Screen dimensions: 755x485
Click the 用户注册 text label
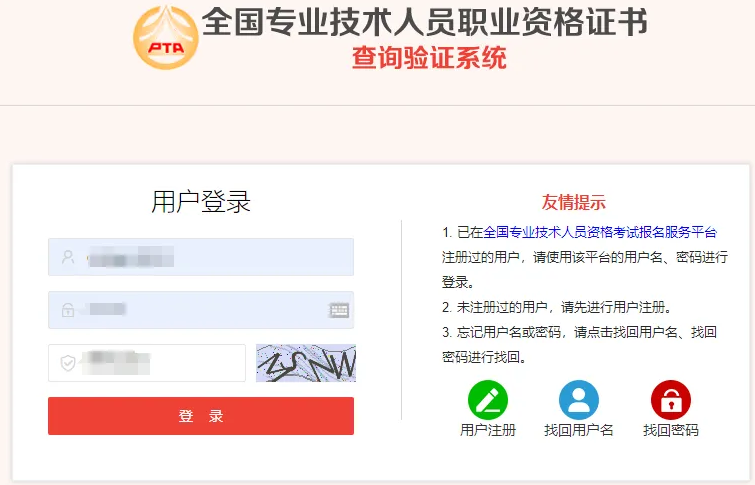488,430
